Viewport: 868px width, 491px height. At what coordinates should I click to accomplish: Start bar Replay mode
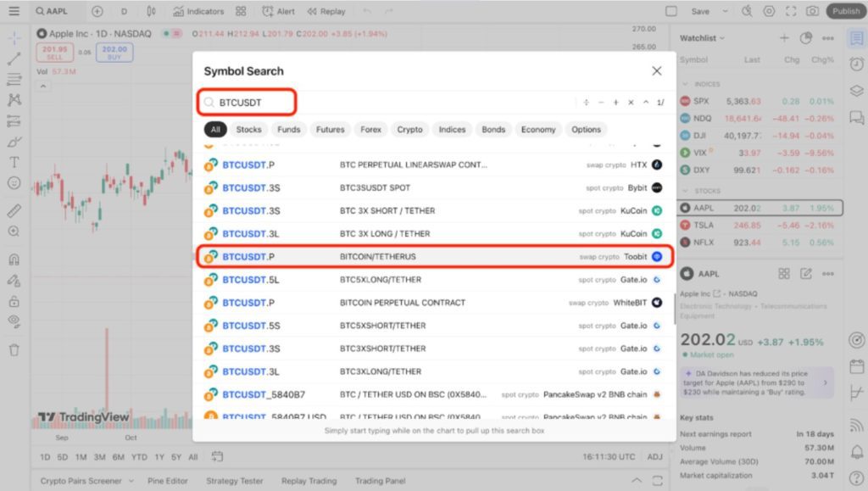click(x=326, y=11)
